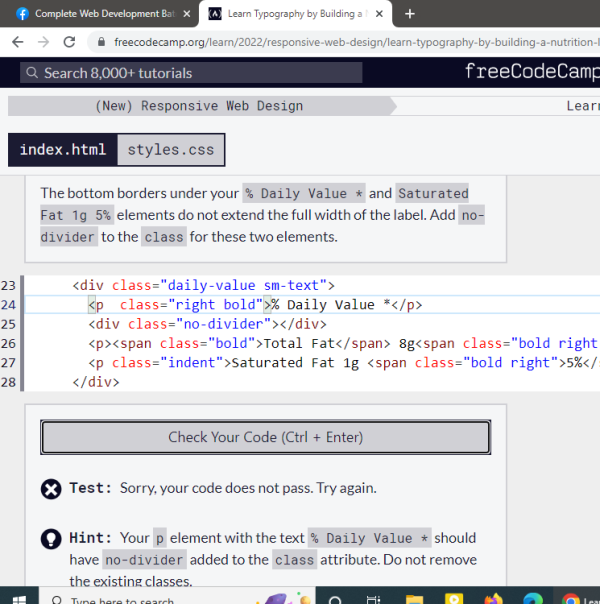Click code line 24 in editor
The width and height of the screenshot is (600, 604).
click(x=300, y=305)
